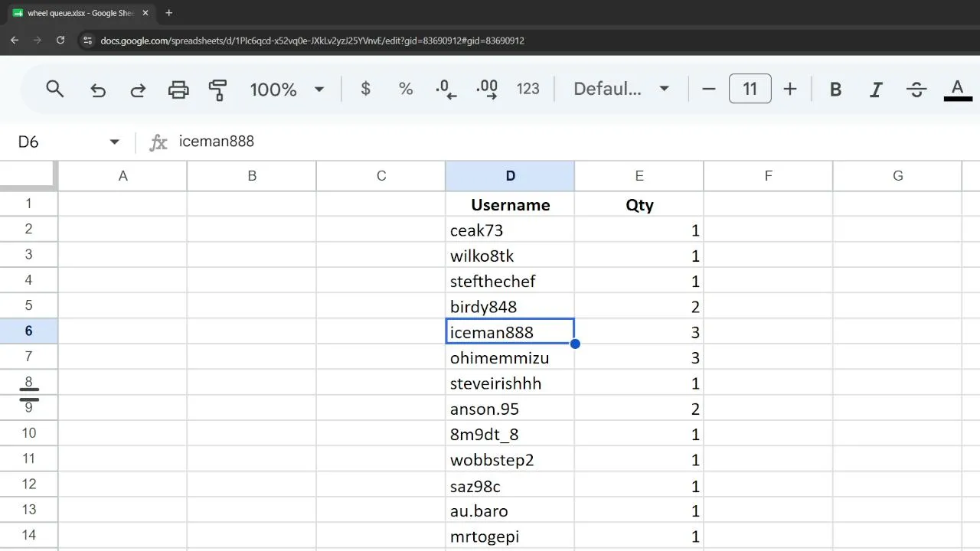The image size is (980, 551).
Task: Undo the last action
Action: (x=98, y=90)
